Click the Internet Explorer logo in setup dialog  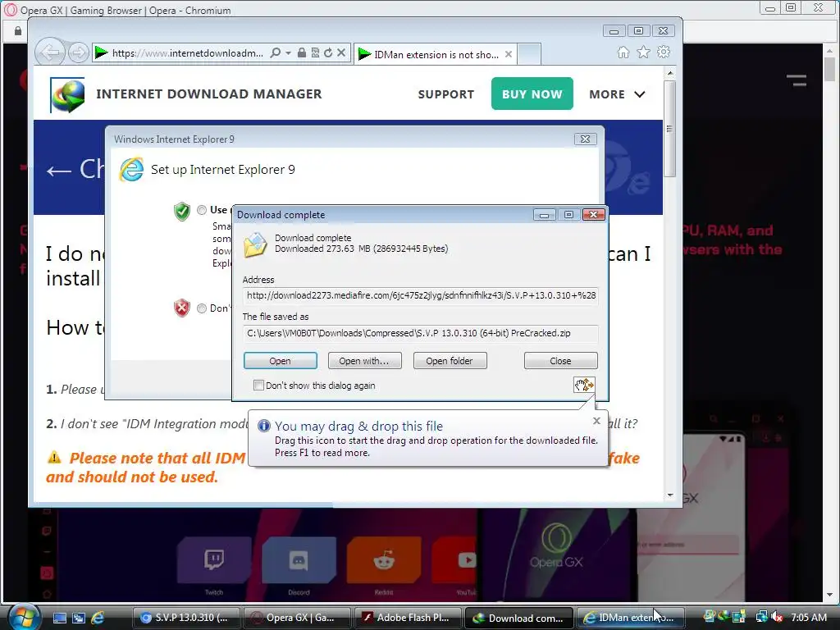(131, 170)
